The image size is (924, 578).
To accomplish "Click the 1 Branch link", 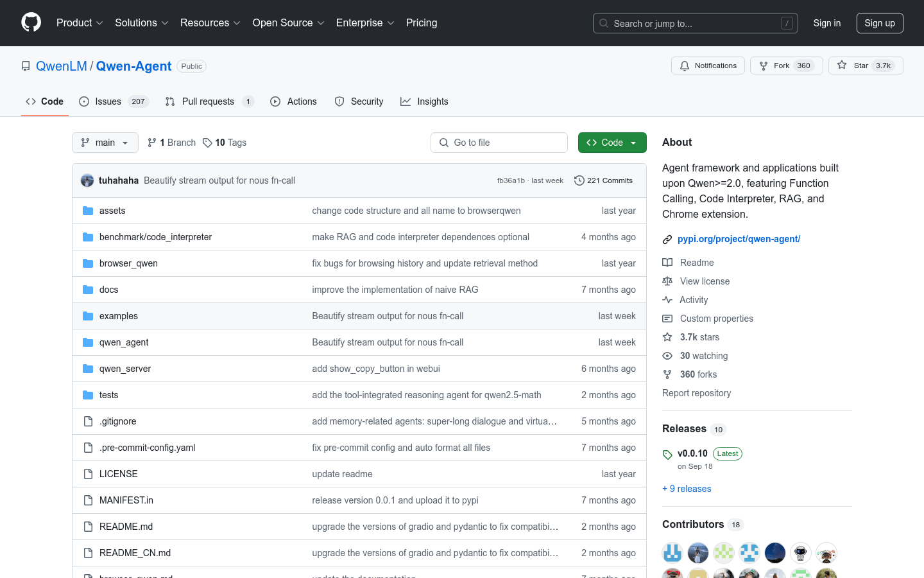I will point(171,143).
